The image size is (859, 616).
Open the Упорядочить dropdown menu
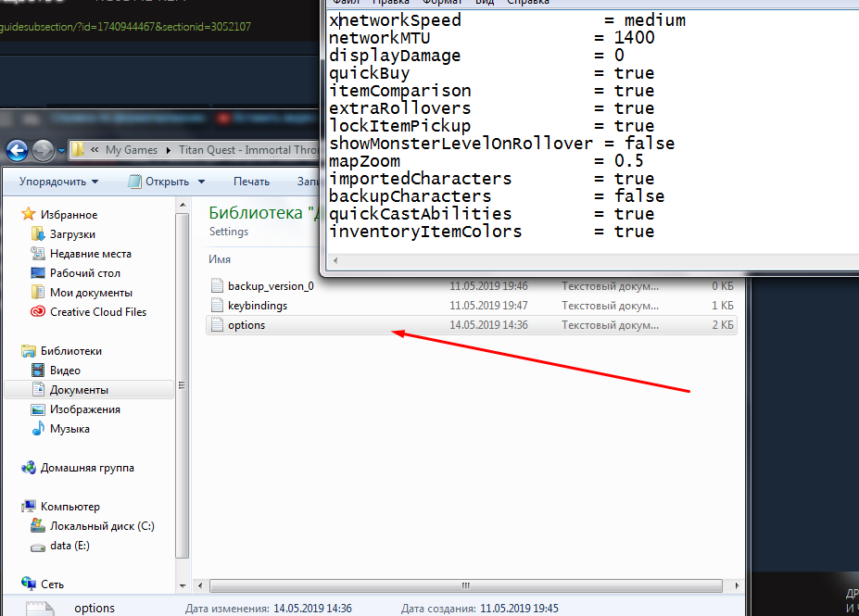coord(58,182)
